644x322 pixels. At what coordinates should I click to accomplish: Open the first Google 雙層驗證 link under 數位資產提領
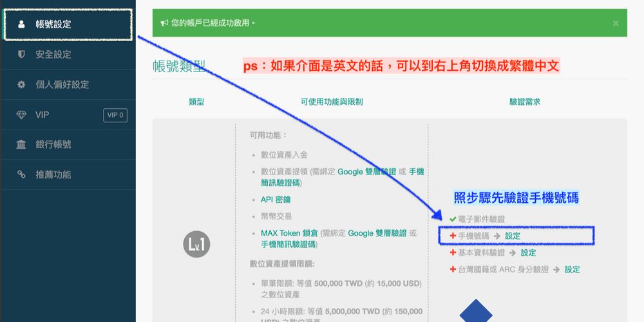pyautogui.click(x=367, y=172)
